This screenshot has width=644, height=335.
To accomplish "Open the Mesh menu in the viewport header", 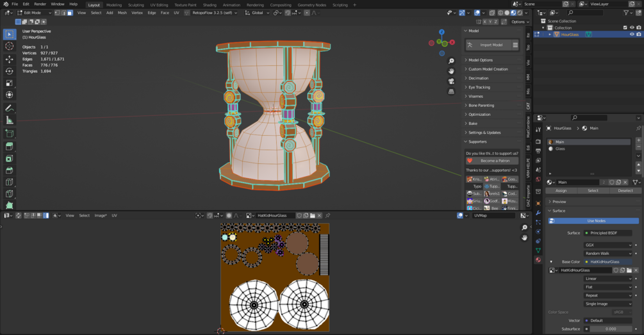I will tap(122, 13).
